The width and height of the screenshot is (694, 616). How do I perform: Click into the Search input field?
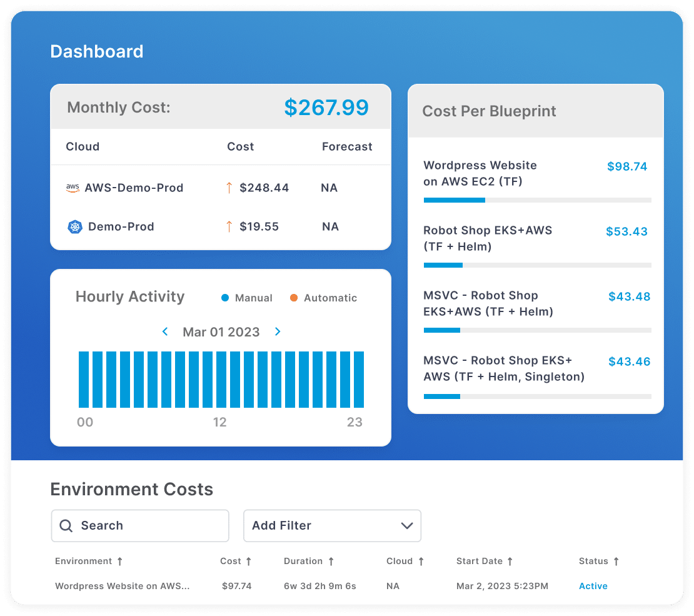[150, 525]
